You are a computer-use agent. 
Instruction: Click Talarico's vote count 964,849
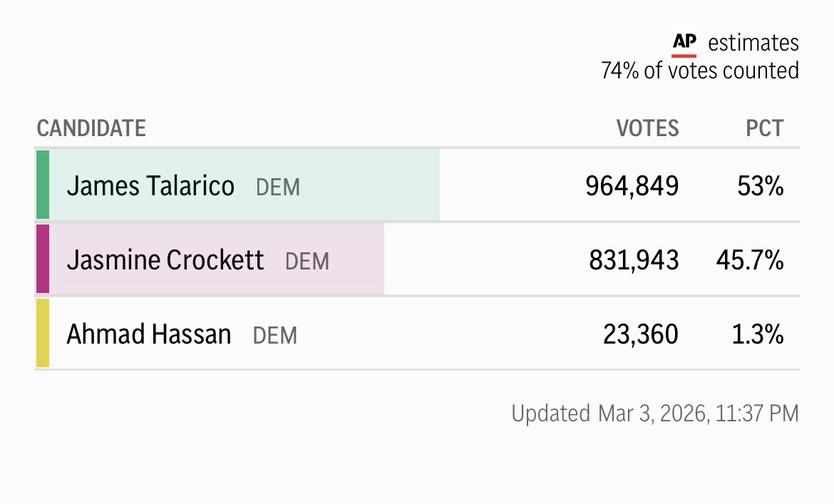(632, 186)
